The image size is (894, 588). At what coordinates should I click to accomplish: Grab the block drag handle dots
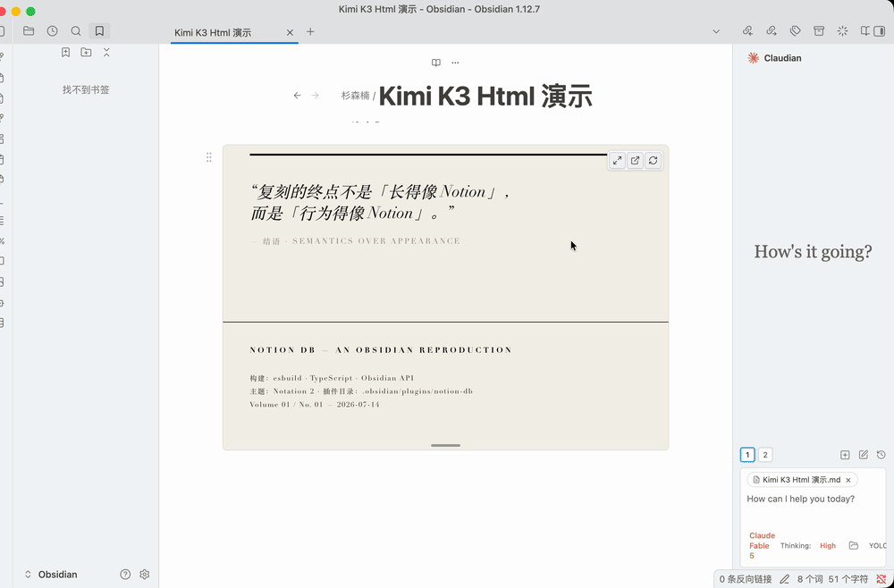pyautogui.click(x=208, y=157)
